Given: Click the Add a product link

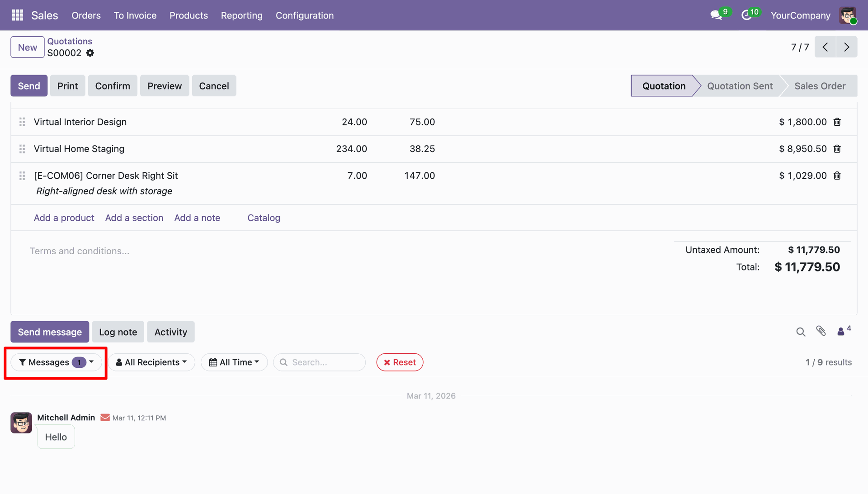Looking at the screenshot, I should [x=64, y=218].
